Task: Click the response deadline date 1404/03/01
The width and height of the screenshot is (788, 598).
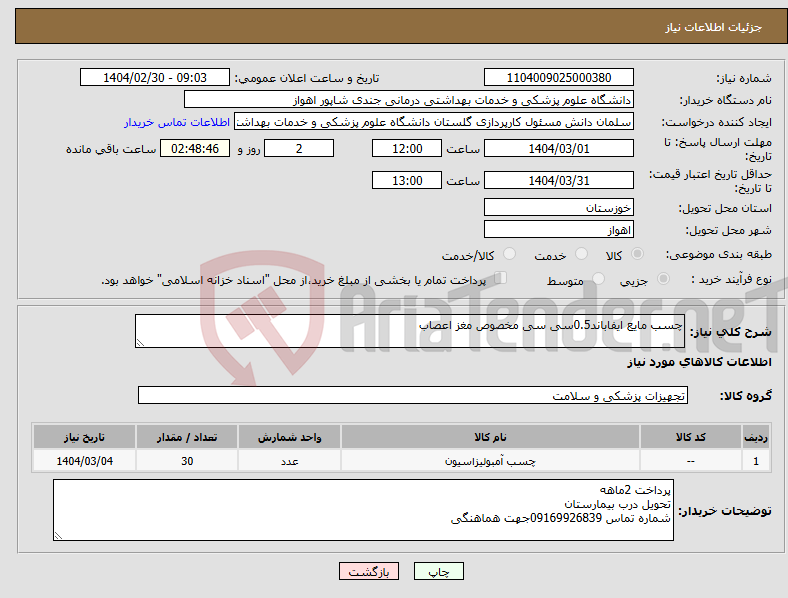Action: (558, 148)
